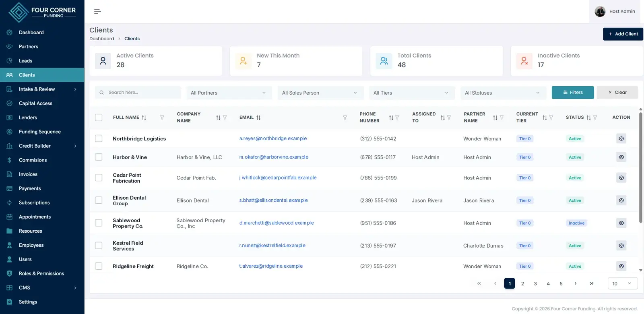Sort by Company Name arrows icon
The image size is (644, 314).
[218, 118]
